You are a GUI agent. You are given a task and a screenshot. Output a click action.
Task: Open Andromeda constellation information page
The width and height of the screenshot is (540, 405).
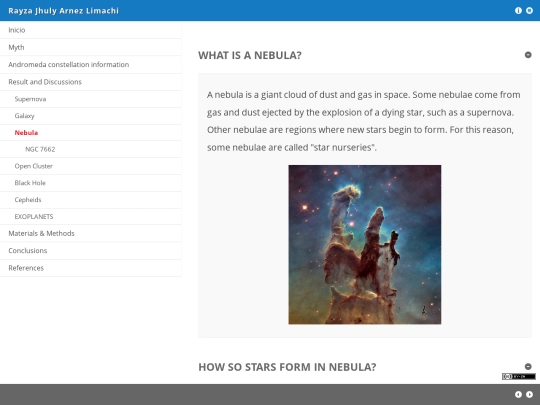click(91, 64)
